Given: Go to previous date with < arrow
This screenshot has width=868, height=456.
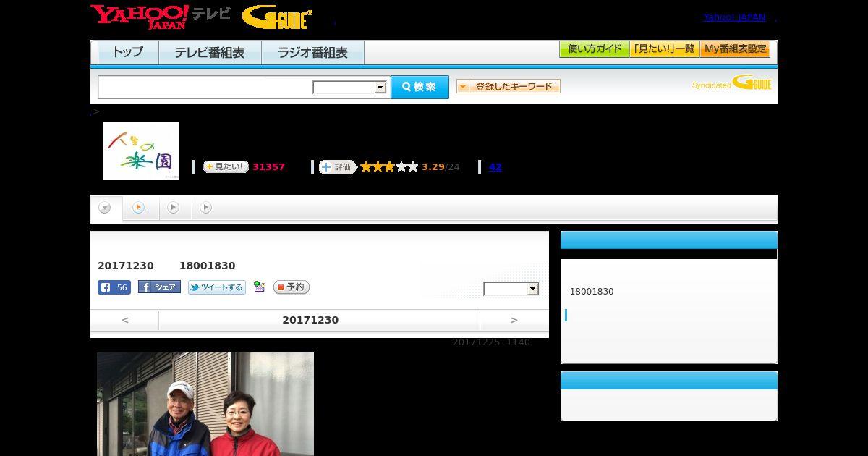Looking at the screenshot, I should pyautogui.click(x=125, y=320).
